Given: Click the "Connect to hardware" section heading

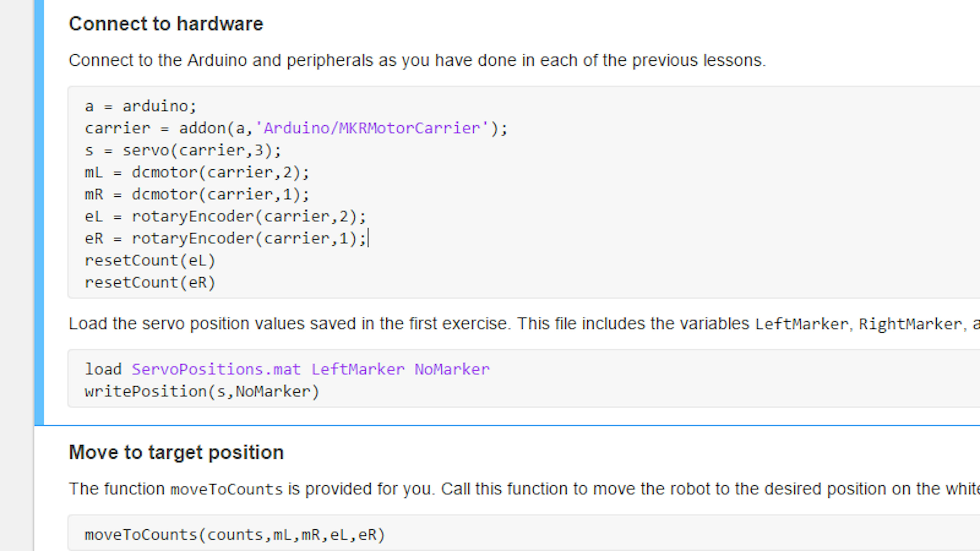Looking at the screenshot, I should pyautogui.click(x=166, y=24).
